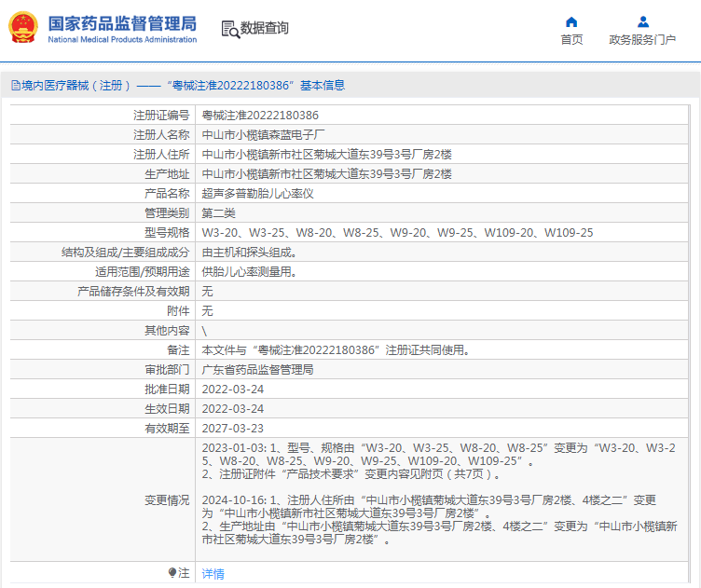Viewport: 701px width, 588px height.
Task: Click the 附件 row label
Action: 178,311
